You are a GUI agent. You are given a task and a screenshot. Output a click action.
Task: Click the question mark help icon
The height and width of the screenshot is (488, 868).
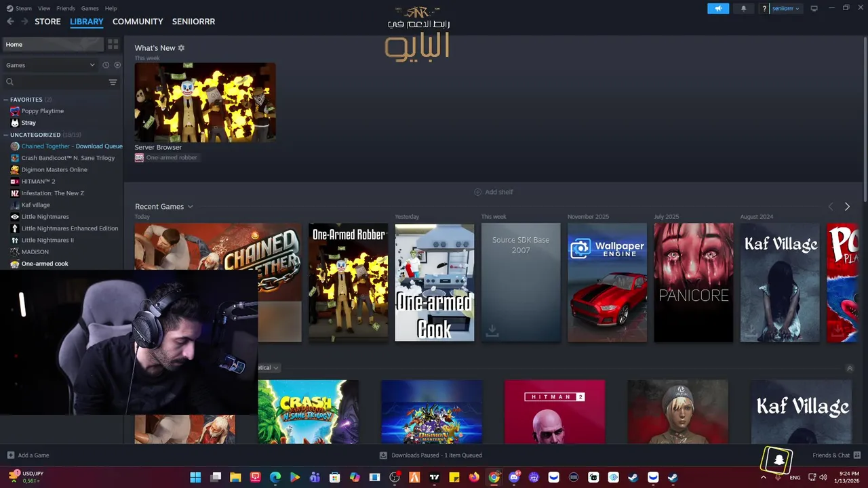click(x=764, y=9)
